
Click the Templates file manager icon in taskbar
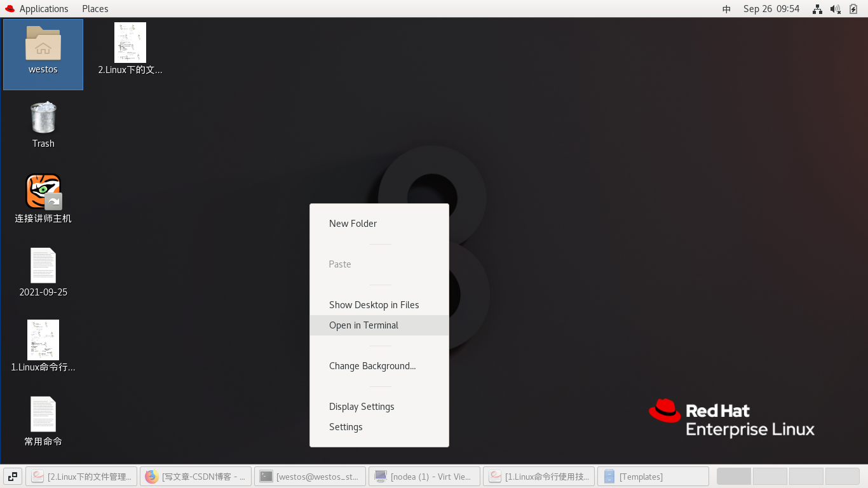click(609, 477)
